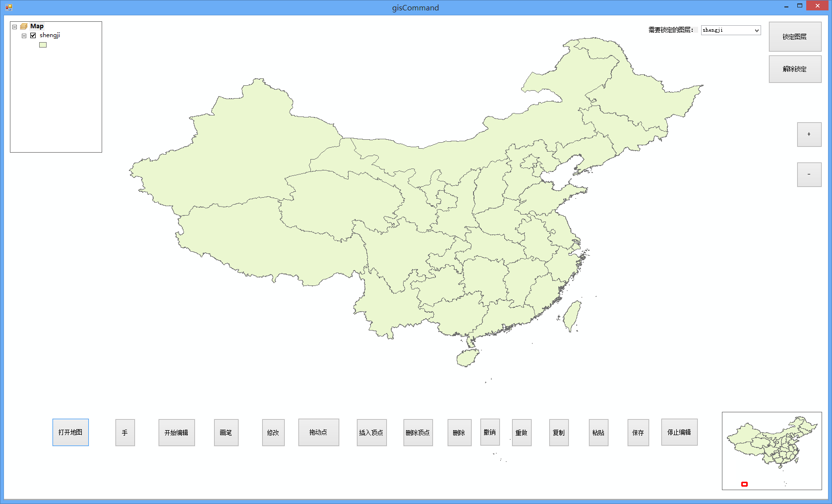Click Hainan island on the main map
The image size is (832, 504).
(x=468, y=357)
